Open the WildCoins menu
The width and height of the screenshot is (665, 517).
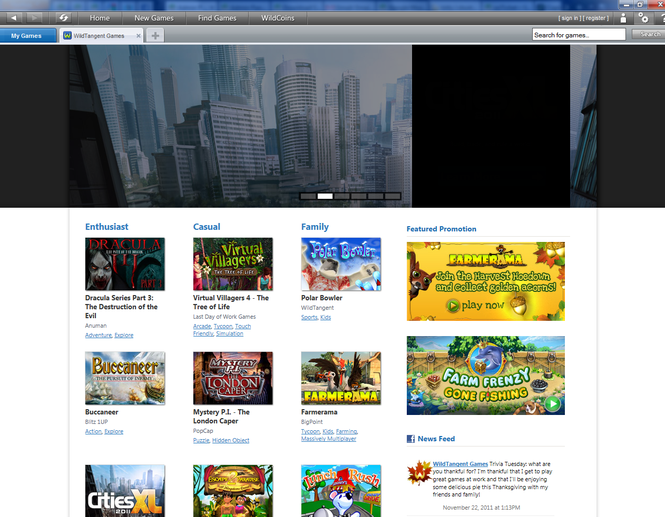pos(278,18)
